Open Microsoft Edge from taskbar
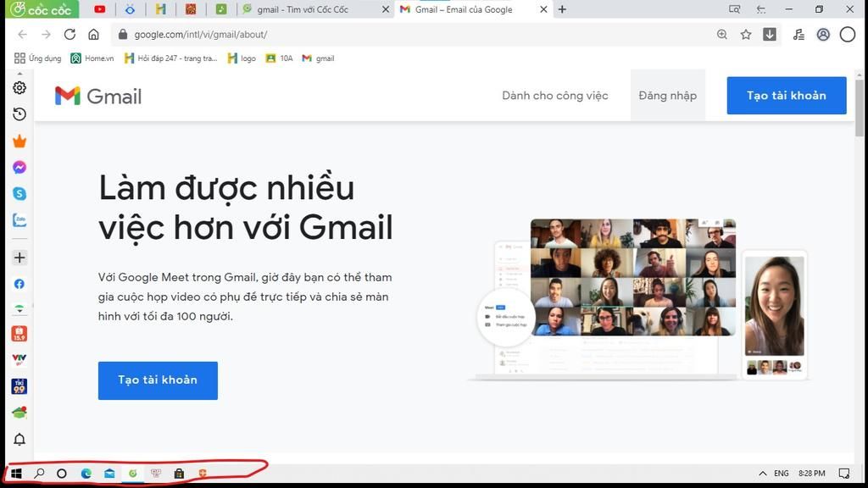The height and width of the screenshot is (488, 868). [86, 474]
